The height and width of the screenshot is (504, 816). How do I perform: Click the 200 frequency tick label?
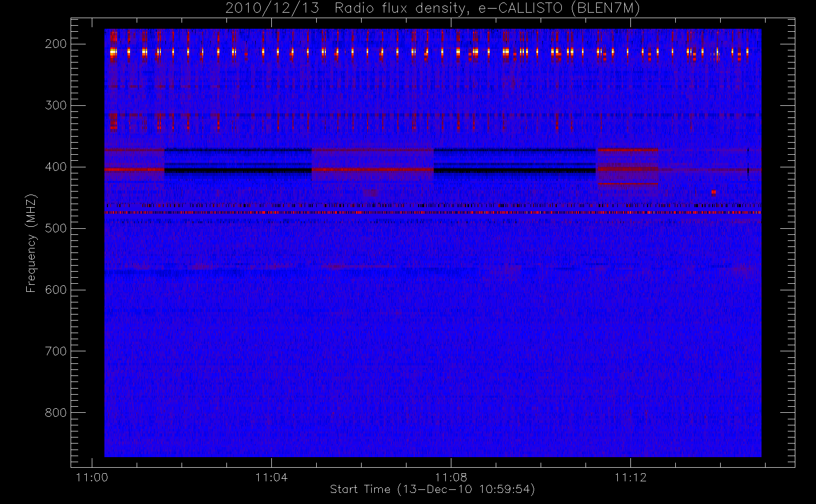56,44
